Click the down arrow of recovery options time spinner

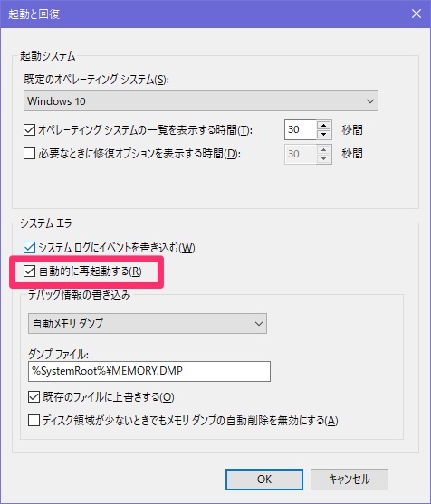[323, 158]
